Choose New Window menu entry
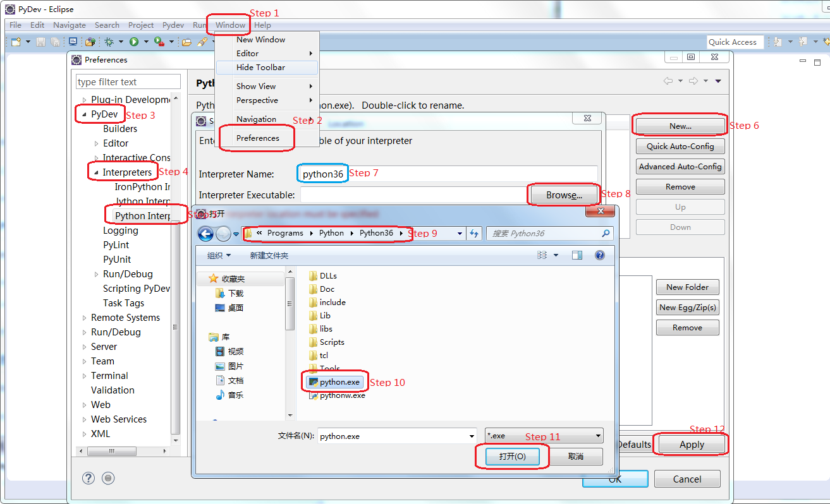Viewport: 830px width, 504px height. point(260,39)
